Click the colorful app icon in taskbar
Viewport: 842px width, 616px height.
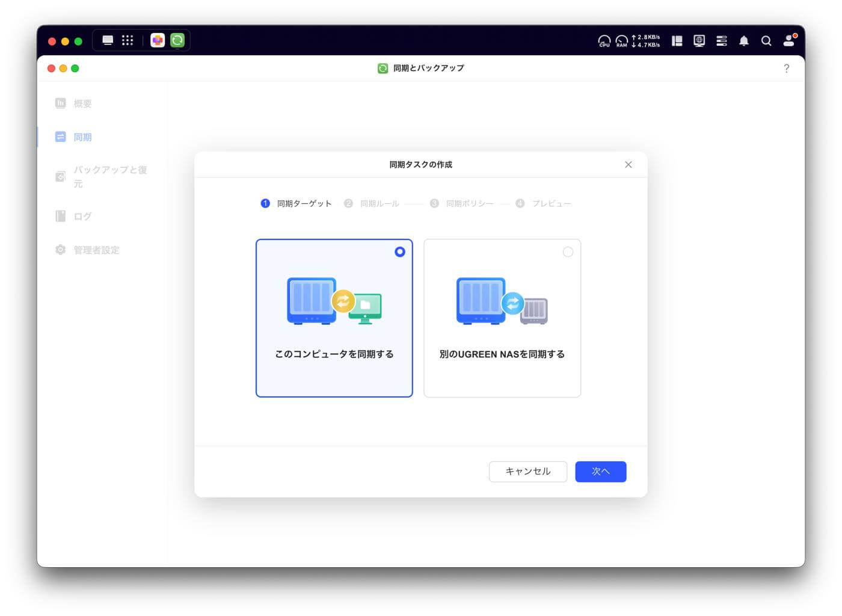tap(158, 40)
